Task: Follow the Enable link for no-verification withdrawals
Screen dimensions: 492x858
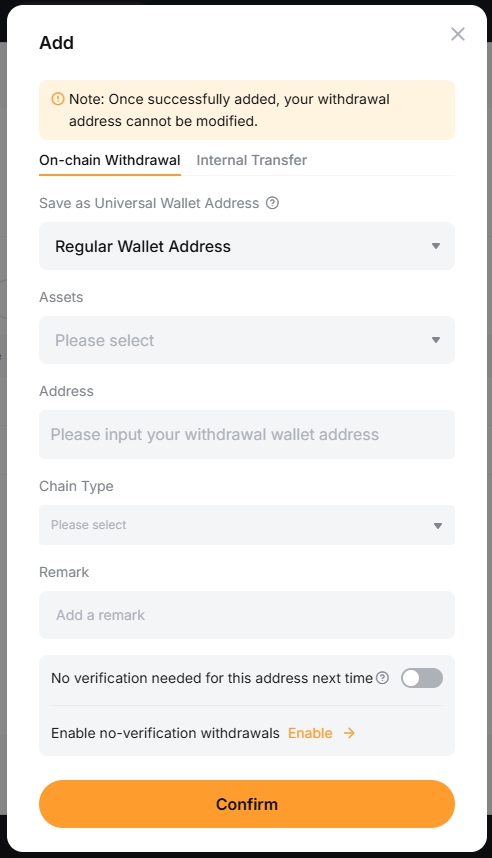Action: [x=310, y=733]
